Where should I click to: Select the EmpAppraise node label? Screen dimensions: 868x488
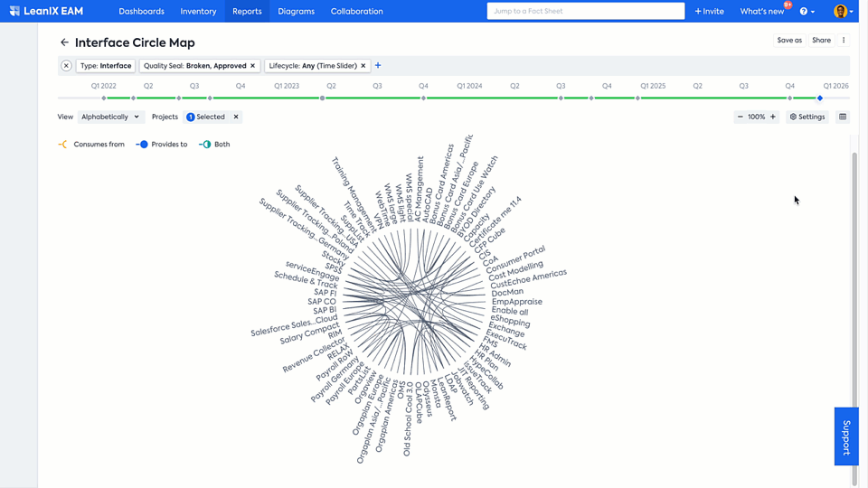[x=517, y=302]
